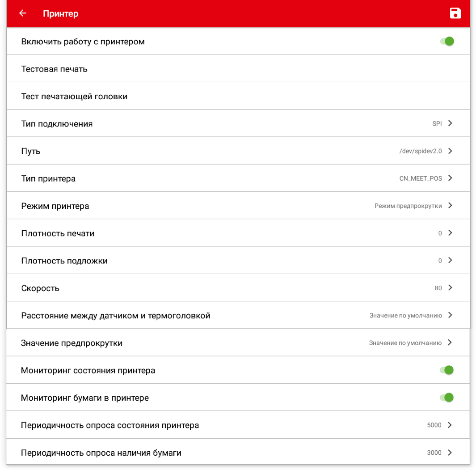Open 'Тип подключения' chevron next to SPI

[450, 123]
